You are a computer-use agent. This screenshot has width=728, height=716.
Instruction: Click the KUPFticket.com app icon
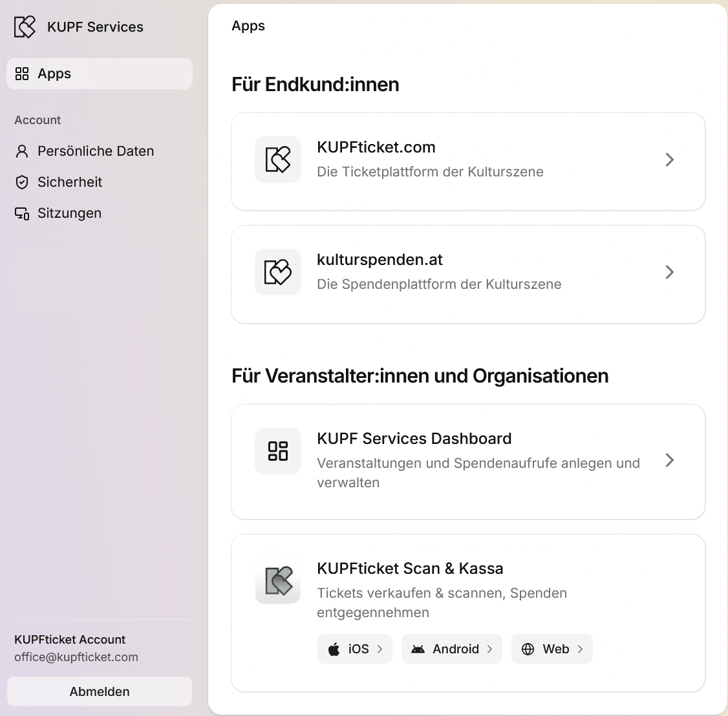pos(278,160)
